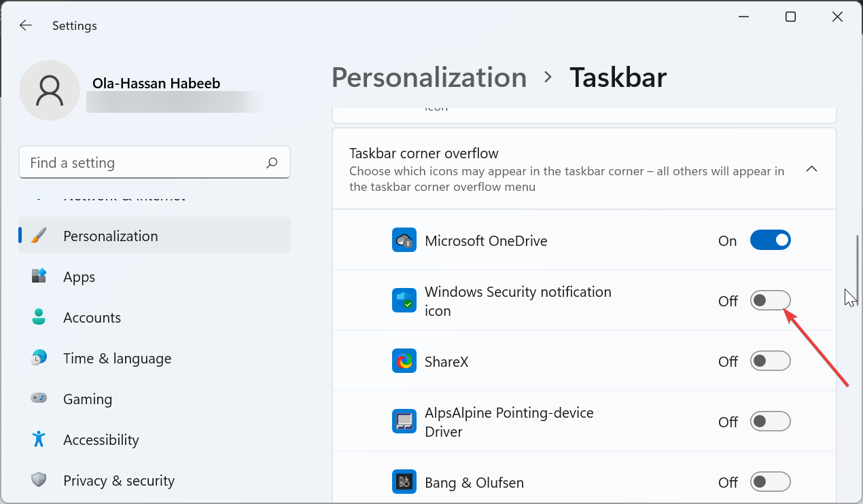Image resolution: width=863 pixels, height=504 pixels.
Task: Open Privacy & security settings
Action: click(x=118, y=481)
